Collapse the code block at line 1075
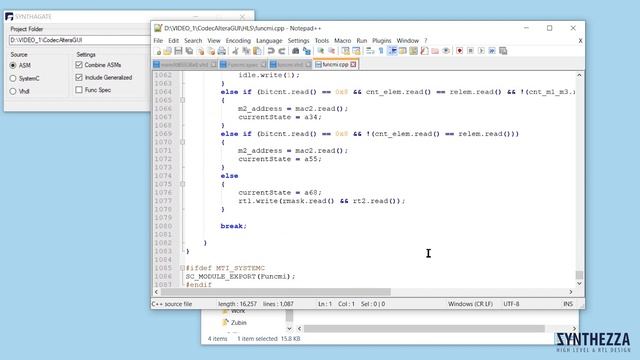Screen dimensions: 640x360 click(182, 184)
